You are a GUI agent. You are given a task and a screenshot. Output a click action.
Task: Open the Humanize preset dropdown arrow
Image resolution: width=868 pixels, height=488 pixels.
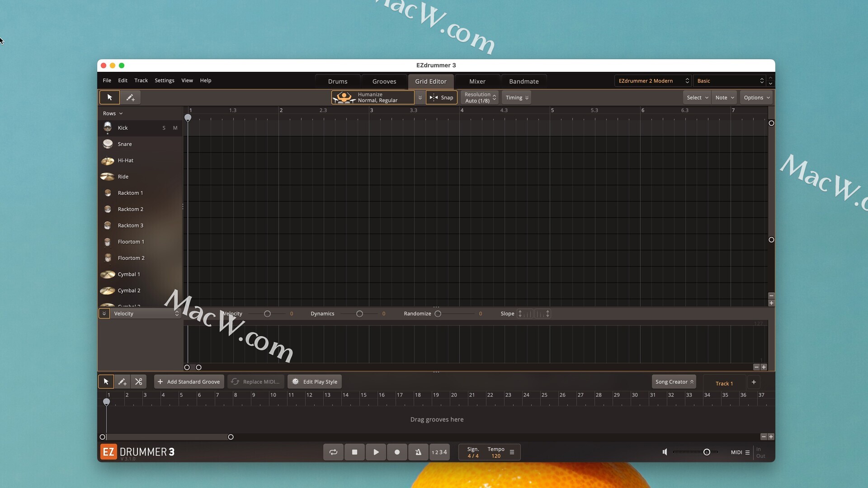point(420,98)
